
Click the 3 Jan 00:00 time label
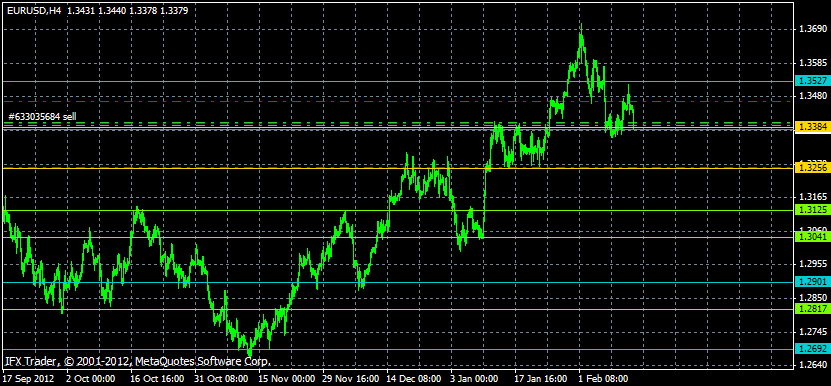pos(474,379)
